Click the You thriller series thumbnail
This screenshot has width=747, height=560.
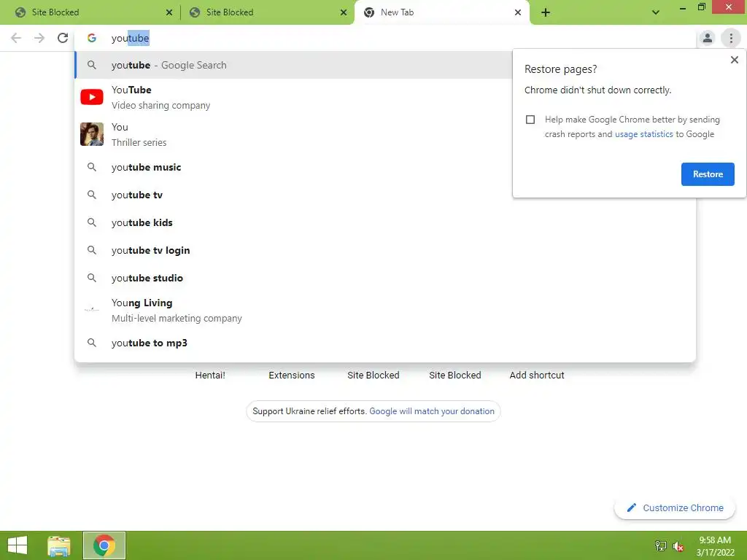(x=92, y=134)
